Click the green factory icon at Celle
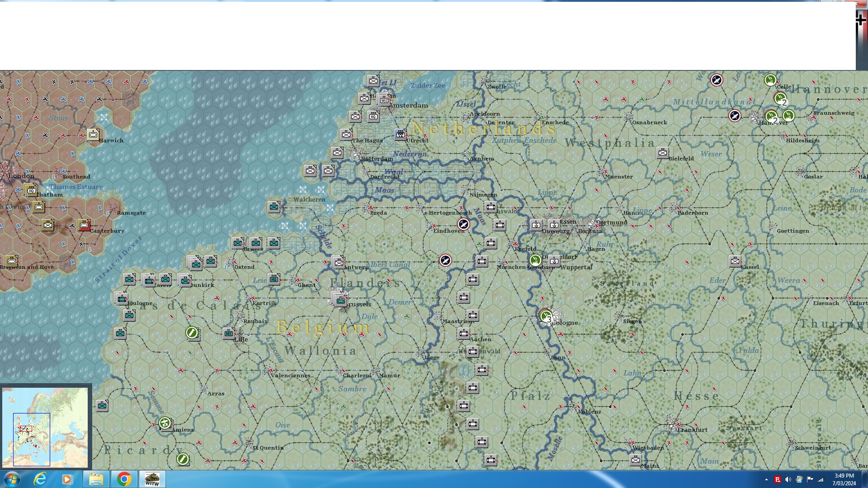This screenshot has height=488, width=868. coord(770,80)
